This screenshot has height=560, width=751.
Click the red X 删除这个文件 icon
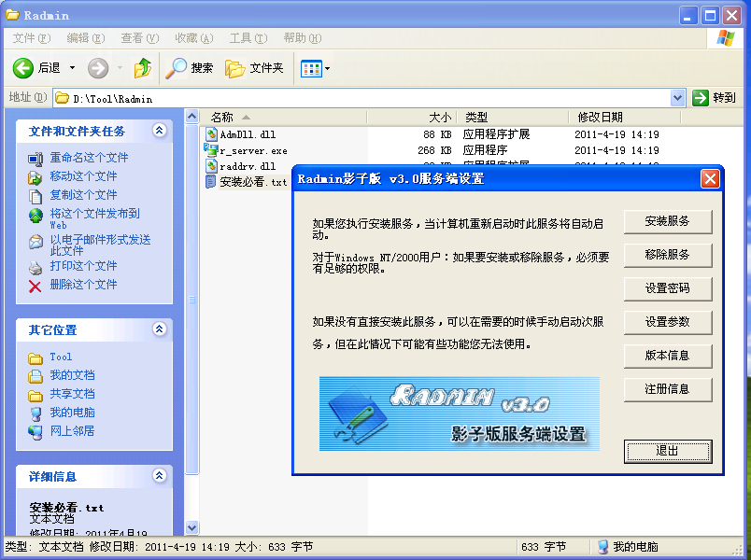(x=35, y=287)
